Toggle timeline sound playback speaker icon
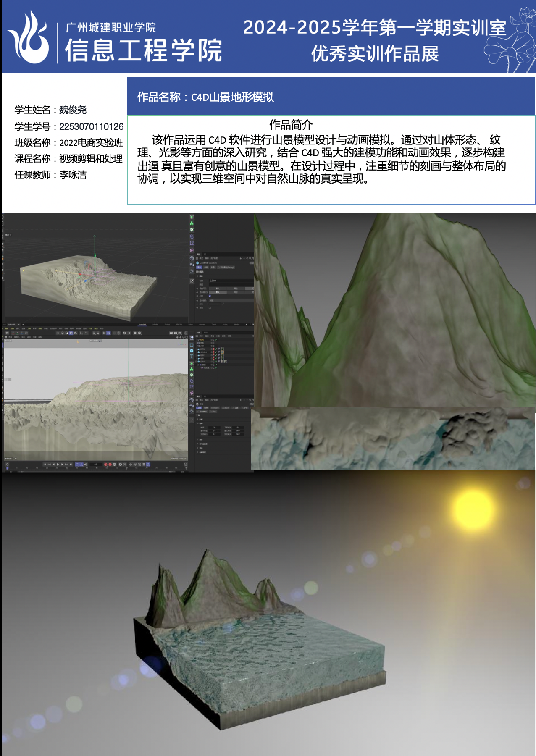 click(x=86, y=464)
